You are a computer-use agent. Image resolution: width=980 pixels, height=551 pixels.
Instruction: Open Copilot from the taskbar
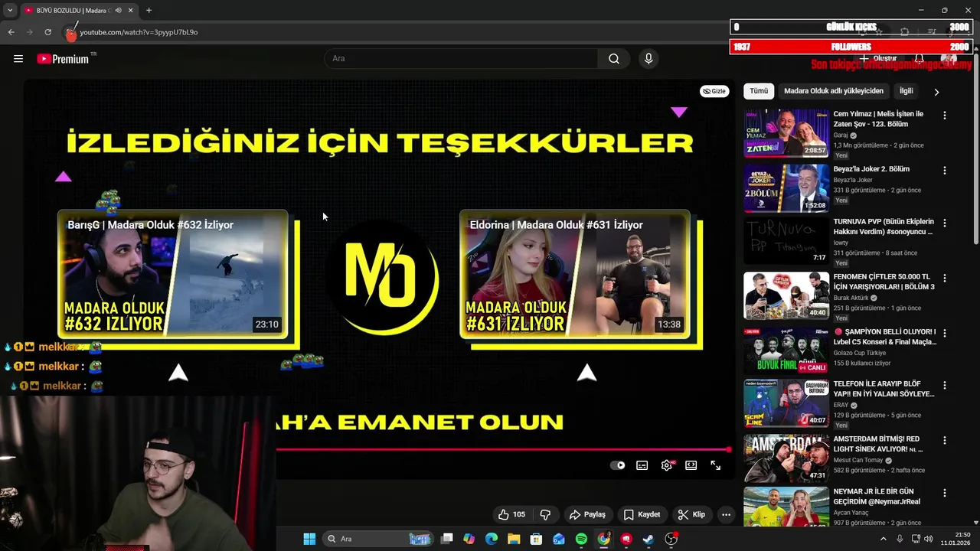[x=469, y=539]
